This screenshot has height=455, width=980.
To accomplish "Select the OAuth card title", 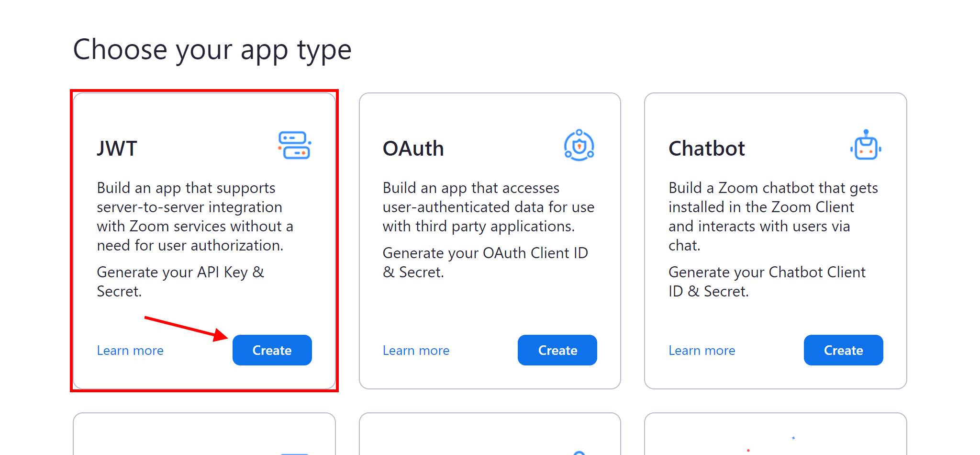I will tap(413, 148).
